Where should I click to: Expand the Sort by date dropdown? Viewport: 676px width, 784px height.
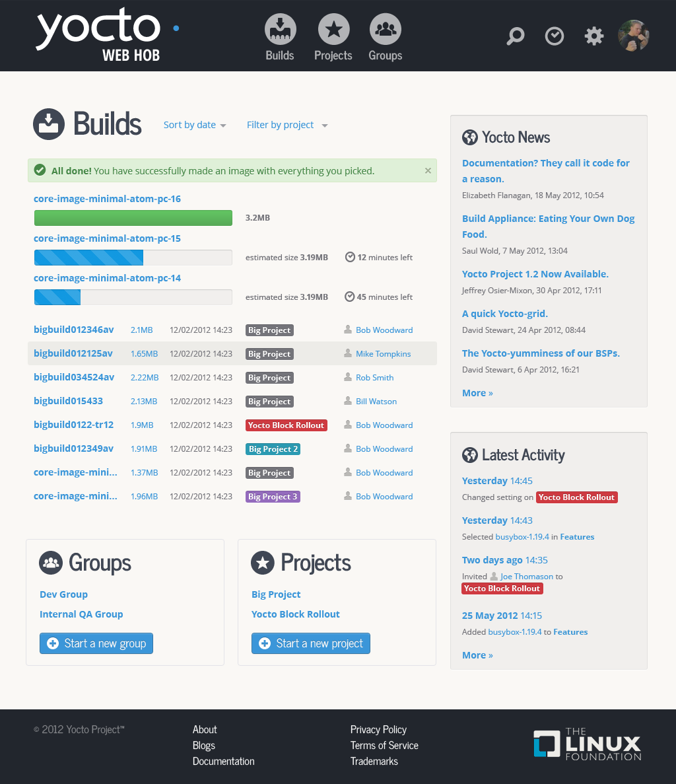pos(195,125)
